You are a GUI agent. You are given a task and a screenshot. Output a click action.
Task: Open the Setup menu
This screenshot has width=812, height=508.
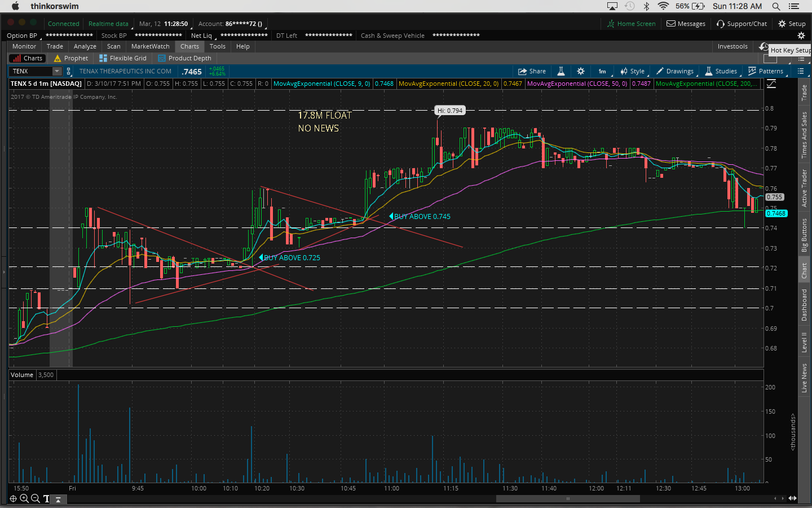[792, 24]
